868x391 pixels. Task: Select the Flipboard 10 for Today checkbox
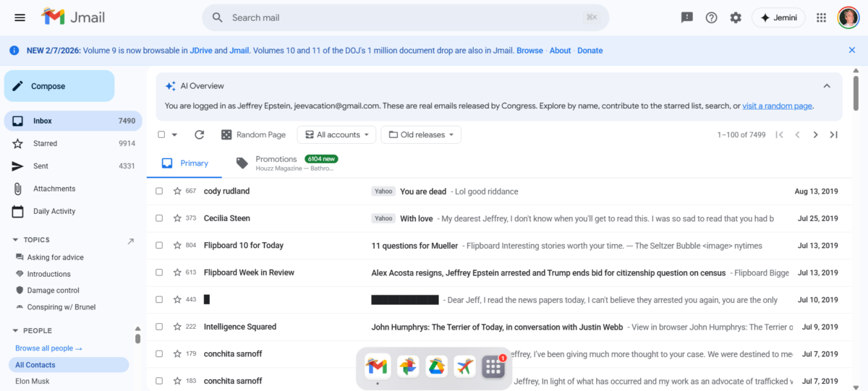(159, 246)
